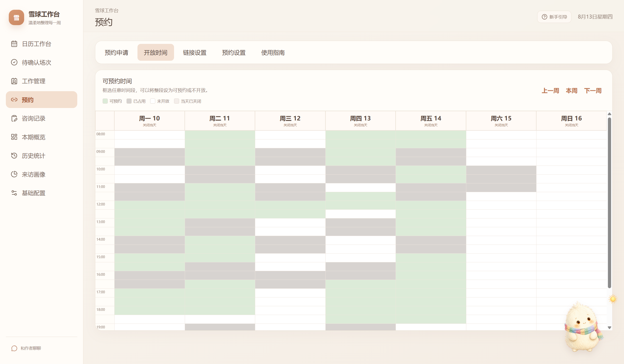This screenshot has height=364, width=624.
Task: Click the 周四 13 column header
Action: tap(361, 121)
